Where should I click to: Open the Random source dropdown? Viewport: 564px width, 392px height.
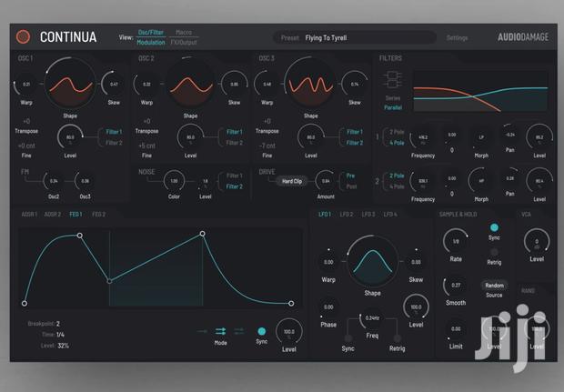[x=494, y=286]
